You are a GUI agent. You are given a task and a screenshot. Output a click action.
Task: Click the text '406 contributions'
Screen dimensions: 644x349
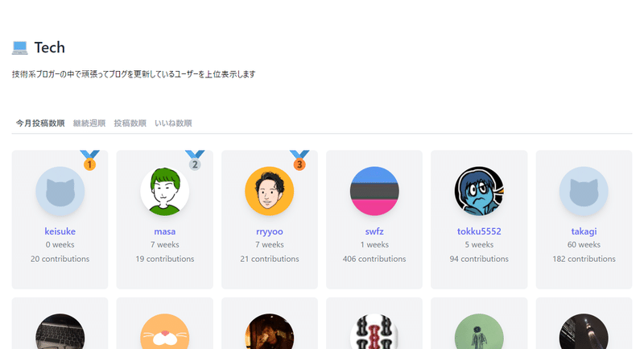click(x=374, y=259)
